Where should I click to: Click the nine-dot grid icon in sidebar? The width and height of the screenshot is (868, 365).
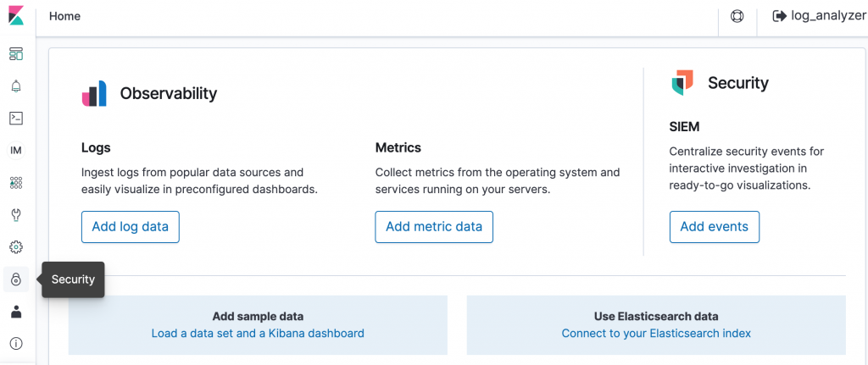16,183
